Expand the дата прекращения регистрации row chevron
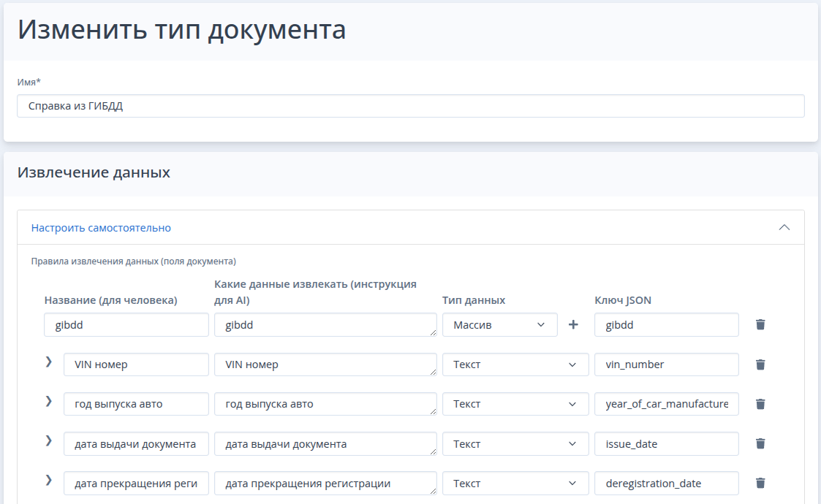821x504 pixels. point(49,480)
